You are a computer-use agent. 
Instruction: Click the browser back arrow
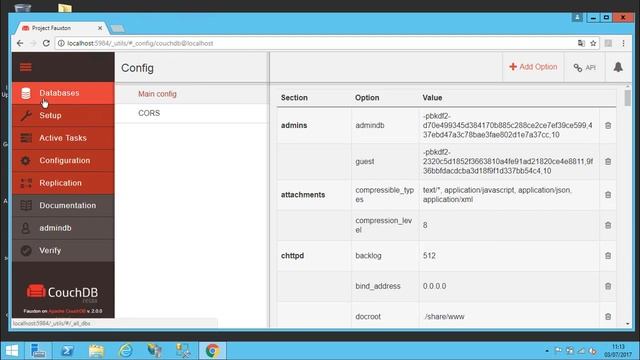[20, 43]
